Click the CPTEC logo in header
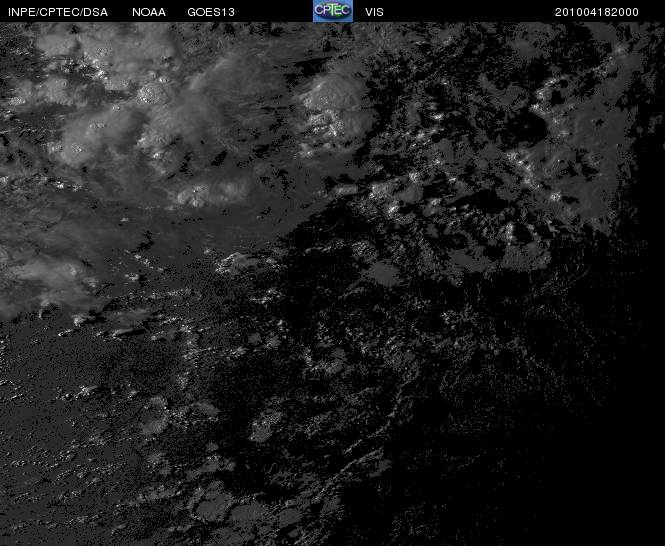This screenshot has height=546, width=665. [333, 11]
